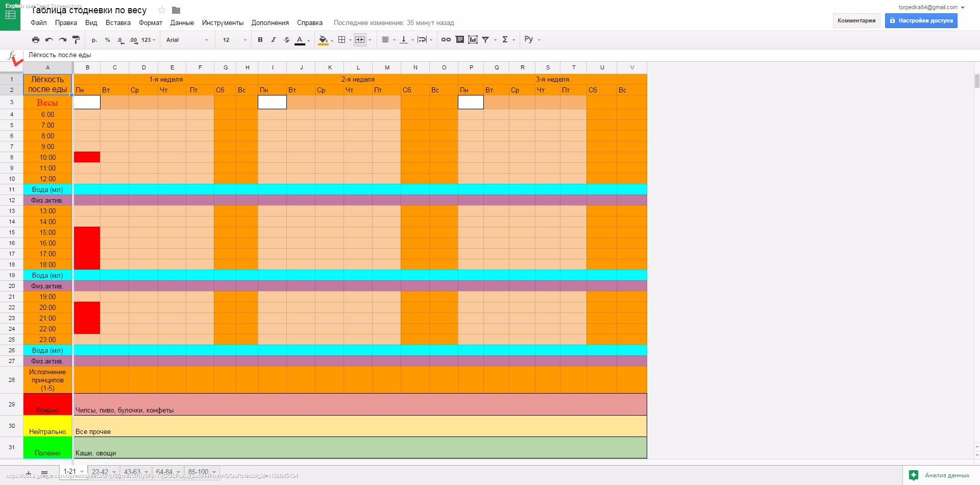Increase decimal places with .00 button
This screenshot has height=485, width=980.
(133, 40)
